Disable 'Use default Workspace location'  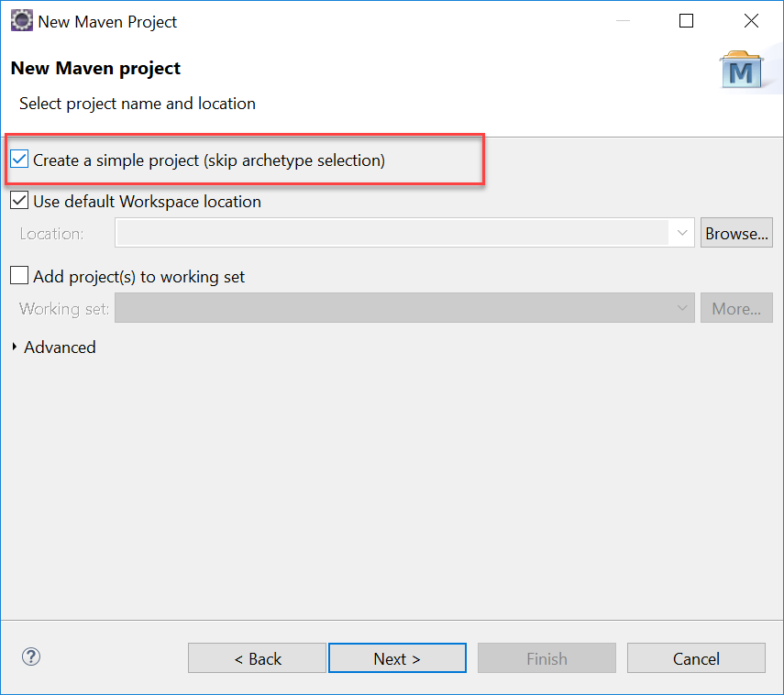pyautogui.click(x=18, y=201)
